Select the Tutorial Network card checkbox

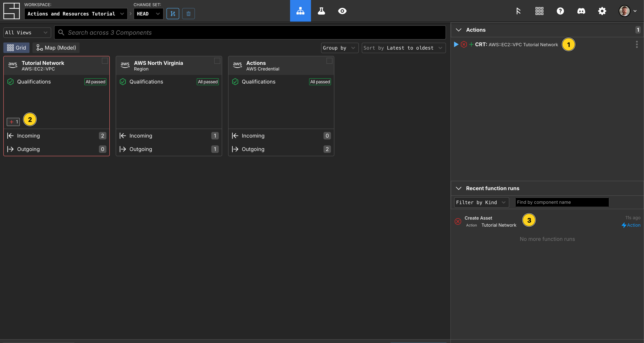(x=105, y=61)
